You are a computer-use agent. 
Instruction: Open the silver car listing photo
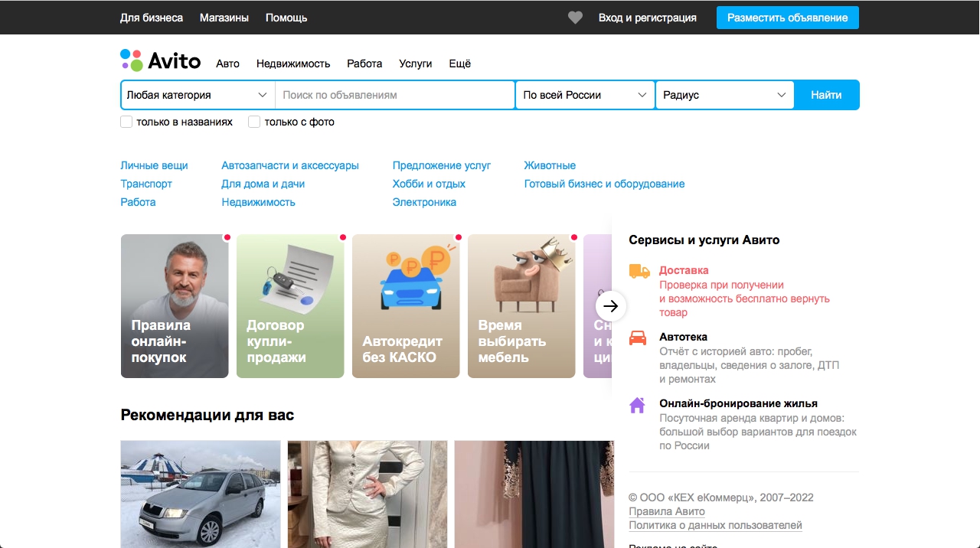(x=201, y=494)
